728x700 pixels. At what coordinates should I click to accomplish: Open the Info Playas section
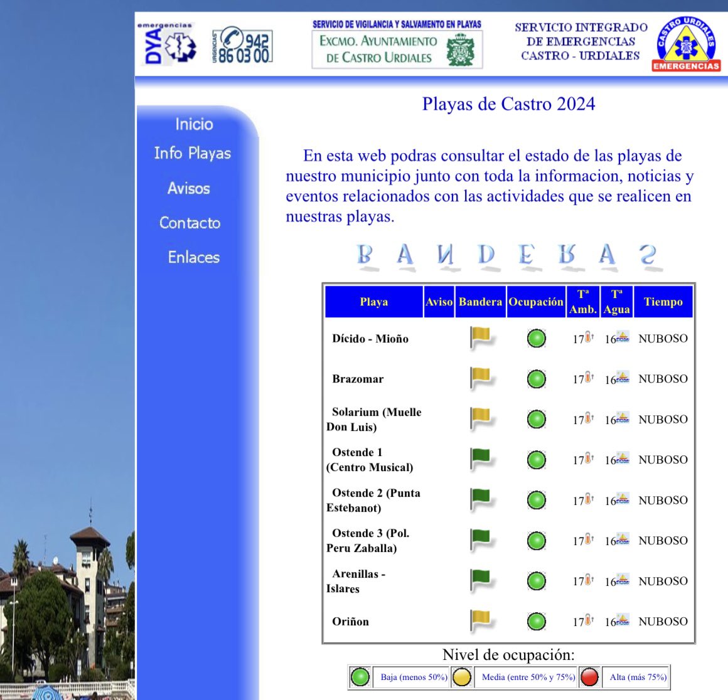coord(193,154)
